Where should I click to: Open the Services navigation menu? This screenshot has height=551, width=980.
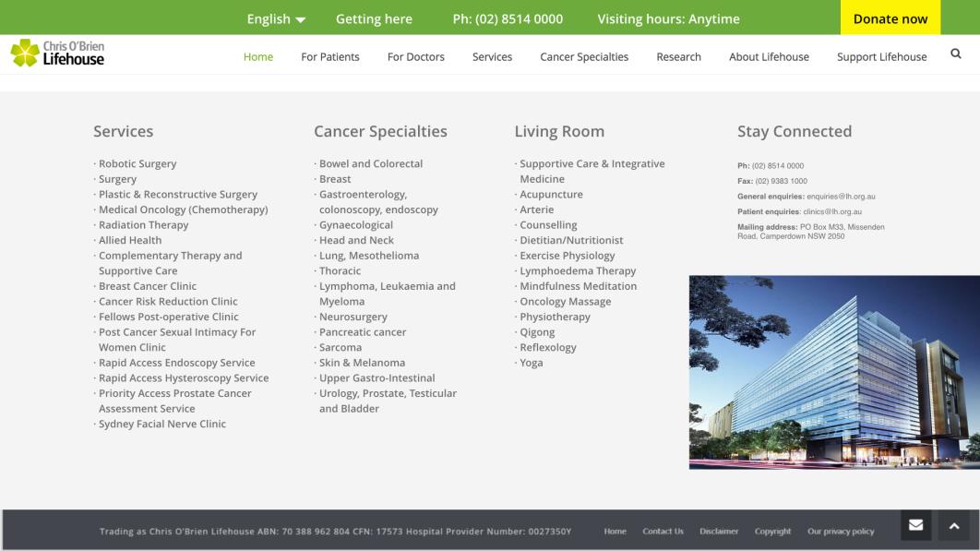(492, 57)
